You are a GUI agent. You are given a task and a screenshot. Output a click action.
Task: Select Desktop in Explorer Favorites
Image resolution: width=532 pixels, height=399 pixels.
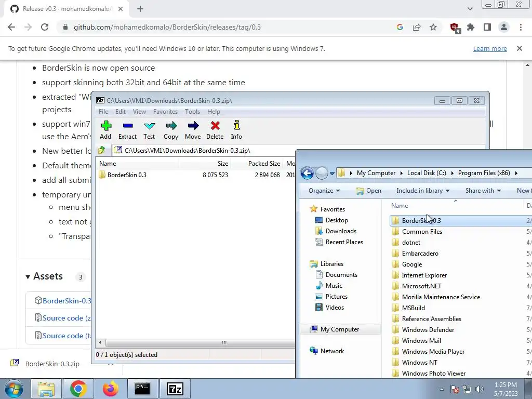(331, 220)
